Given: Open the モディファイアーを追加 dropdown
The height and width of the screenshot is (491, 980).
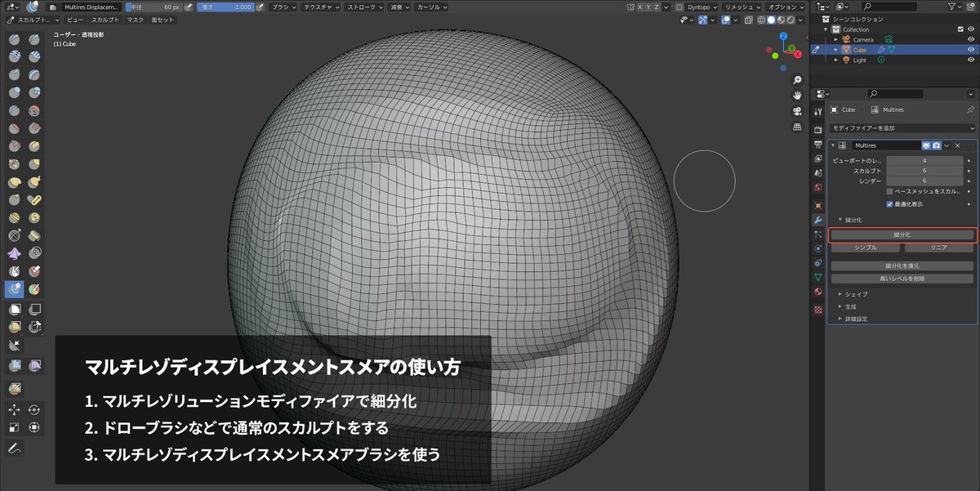Looking at the screenshot, I should [902, 128].
